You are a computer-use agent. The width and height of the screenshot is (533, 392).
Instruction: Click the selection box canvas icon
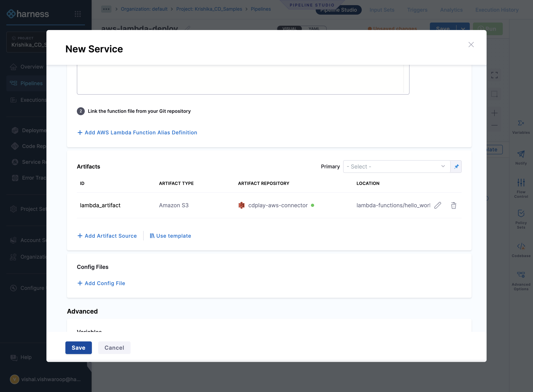(494, 94)
